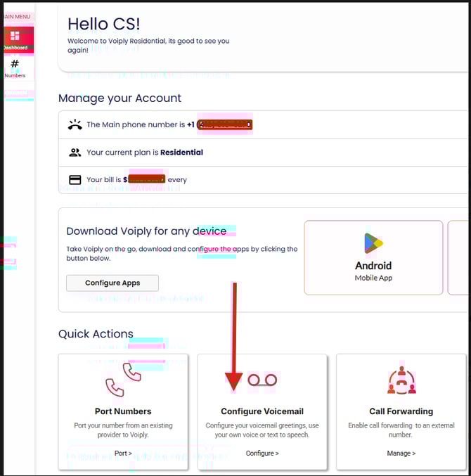Click the Call Forwarding card title
This screenshot has width=471, height=476.
coord(401,411)
